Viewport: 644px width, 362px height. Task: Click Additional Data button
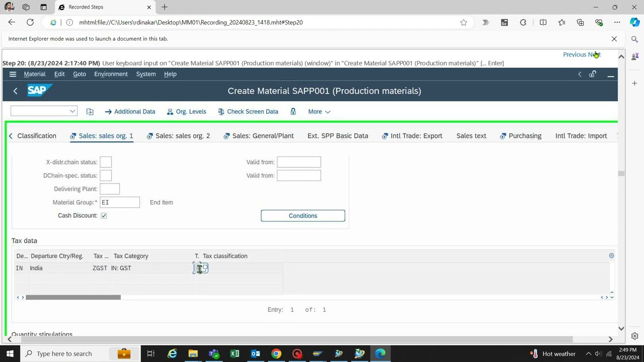pyautogui.click(x=130, y=112)
